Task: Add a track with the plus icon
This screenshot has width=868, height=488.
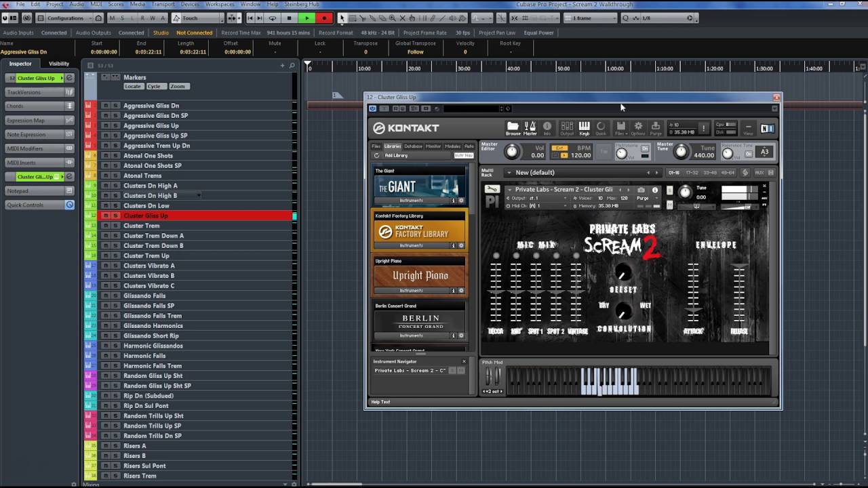Action: tap(283, 66)
